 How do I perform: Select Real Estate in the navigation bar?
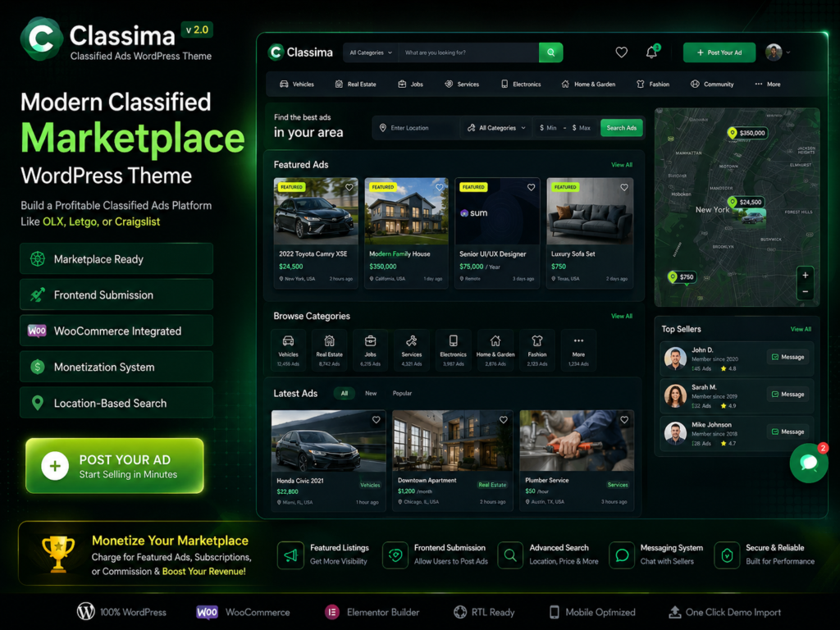pyautogui.click(x=356, y=84)
